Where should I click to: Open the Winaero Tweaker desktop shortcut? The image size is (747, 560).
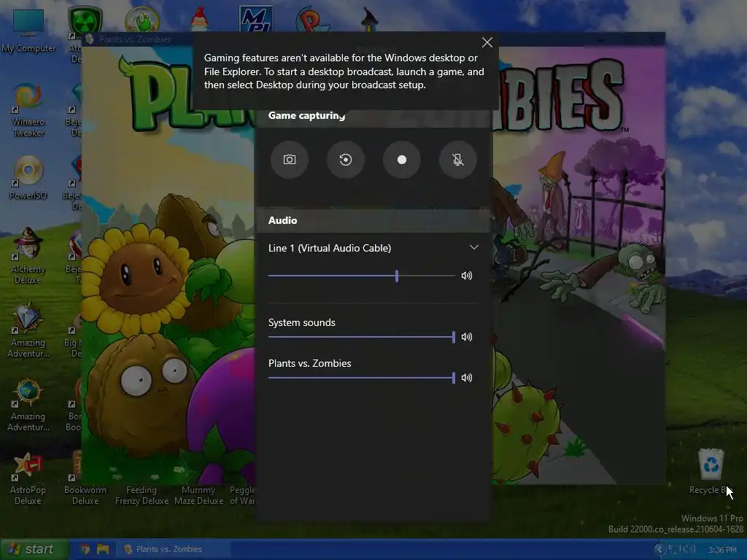[28, 111]
